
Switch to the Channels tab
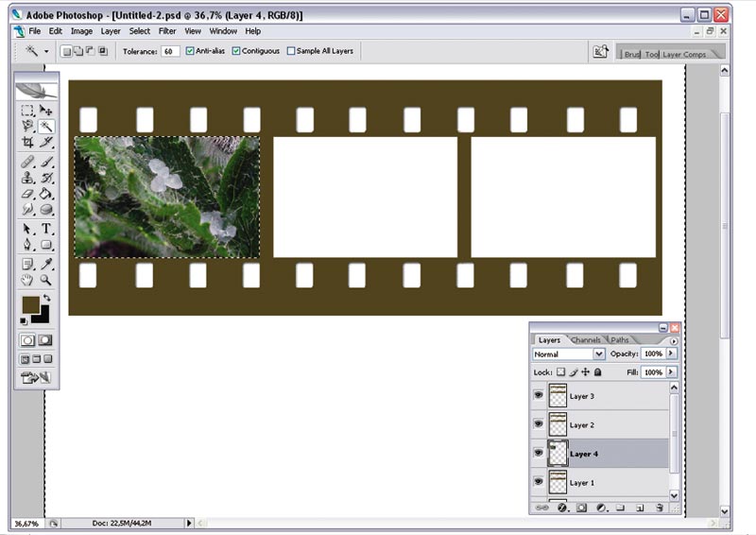pyautogui.click(x=585, y=340)
